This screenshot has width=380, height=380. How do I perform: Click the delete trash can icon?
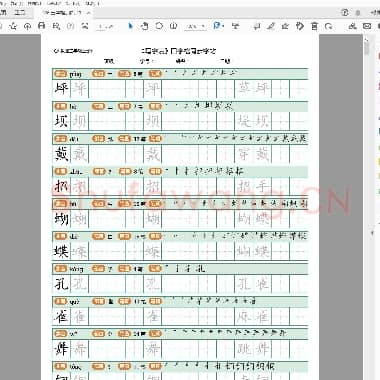[314, 26]
